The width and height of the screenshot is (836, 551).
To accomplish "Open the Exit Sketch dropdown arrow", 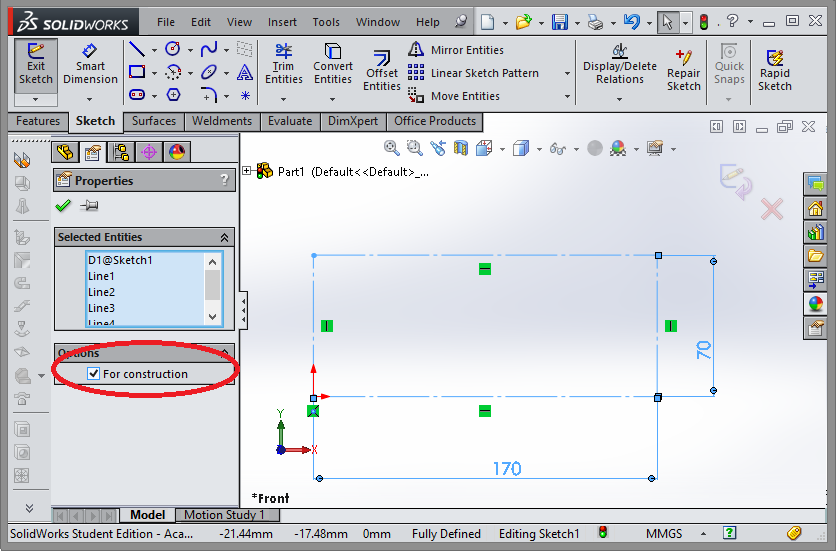I will pos(36,99).
